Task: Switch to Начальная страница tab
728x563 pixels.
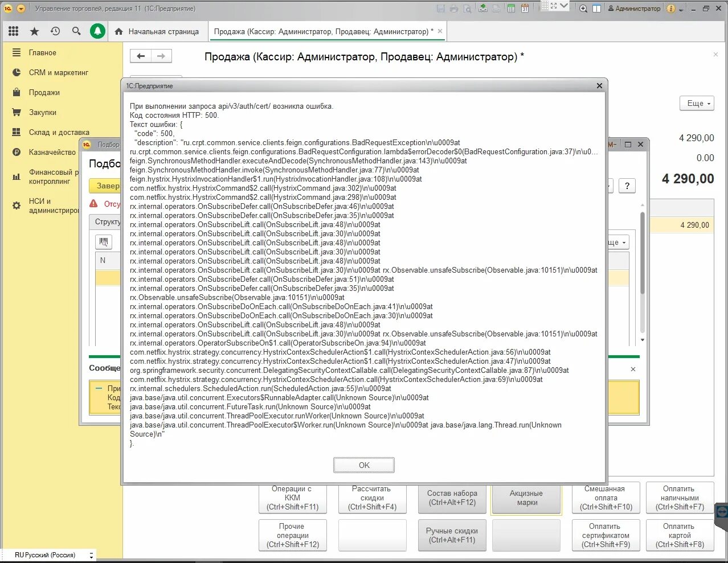Action: tap(157, 31)
